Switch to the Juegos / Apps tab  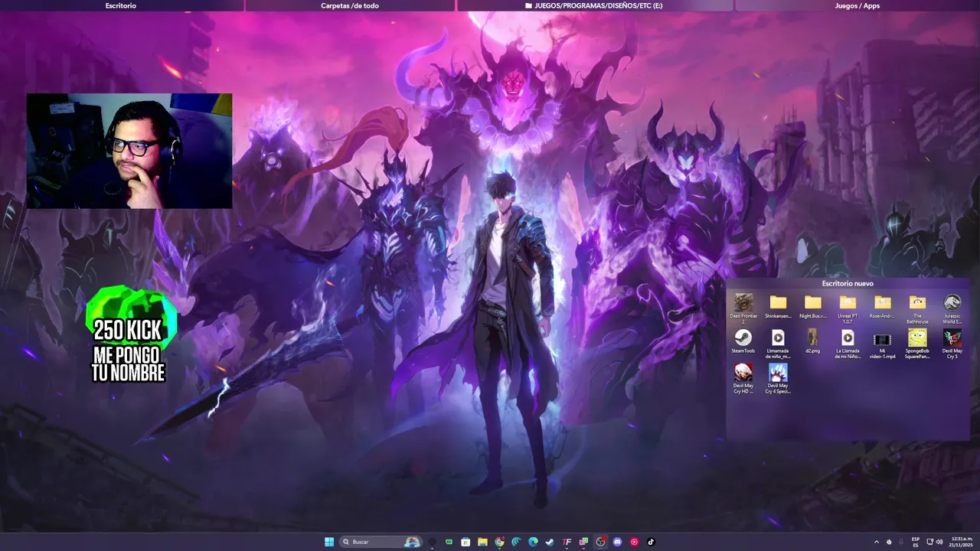(x=857, y=5)
